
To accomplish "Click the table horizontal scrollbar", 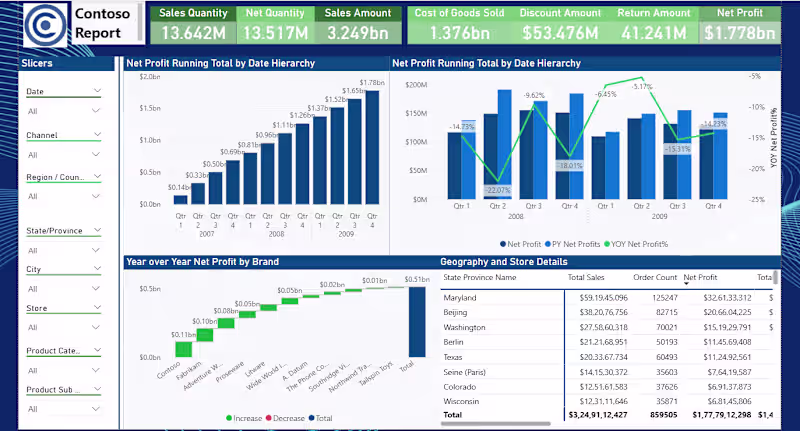I will click(x=495, y=423).
